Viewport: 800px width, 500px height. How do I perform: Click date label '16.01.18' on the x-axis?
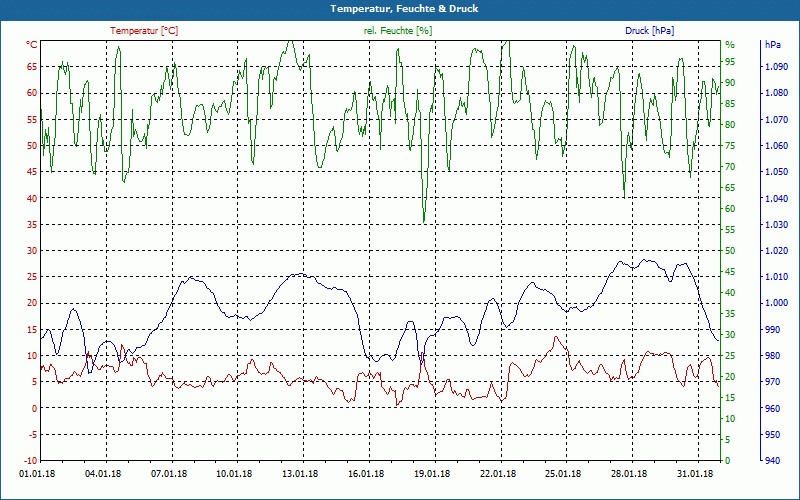click(x=366, y=473)
